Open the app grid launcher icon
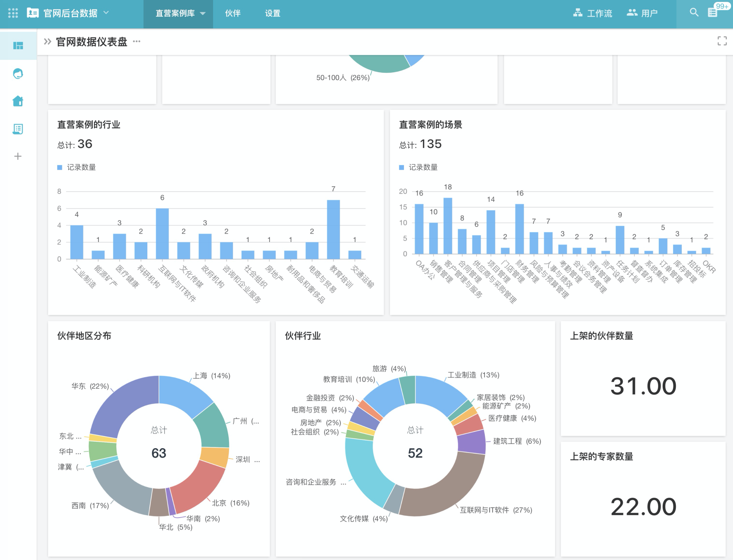Viewport: 733px width, 560px height. pos(13,13)
